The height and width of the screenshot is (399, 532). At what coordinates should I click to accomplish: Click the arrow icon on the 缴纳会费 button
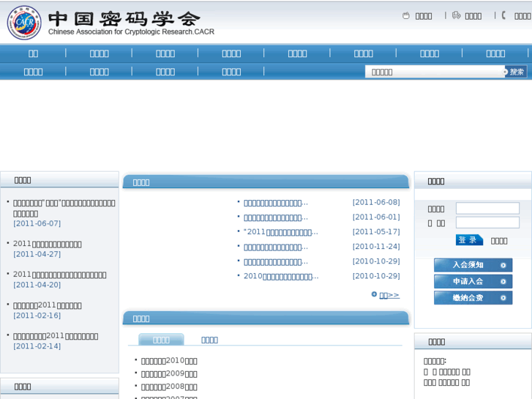pyautogui.click(x=503, y=298)
